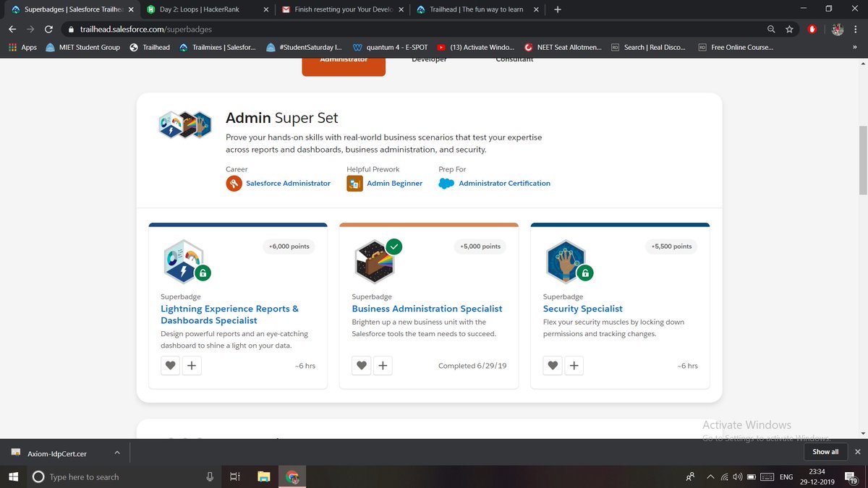Image resolution: width=868 pixels, height=488 pixels.
Task: Open a new browser tab
Action: click(x=558, y=9)
